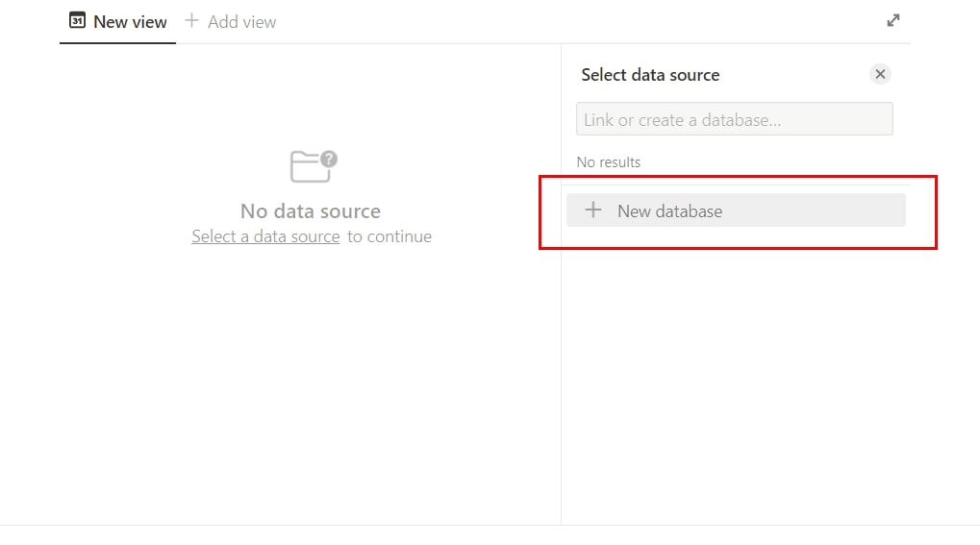Create a New database
The image size is (980, 545).
tap(736, 211)
